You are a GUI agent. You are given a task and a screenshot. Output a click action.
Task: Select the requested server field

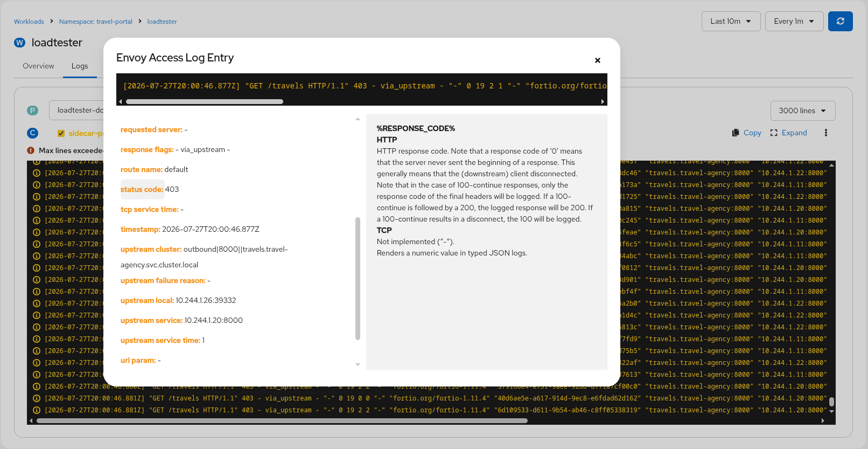tap(151, 130)
